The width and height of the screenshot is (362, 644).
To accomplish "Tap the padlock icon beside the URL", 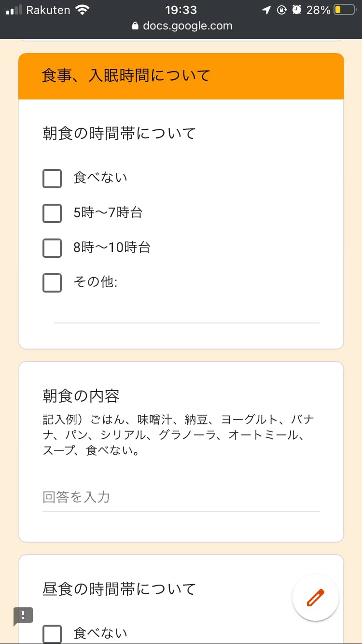I will point(135,26).
